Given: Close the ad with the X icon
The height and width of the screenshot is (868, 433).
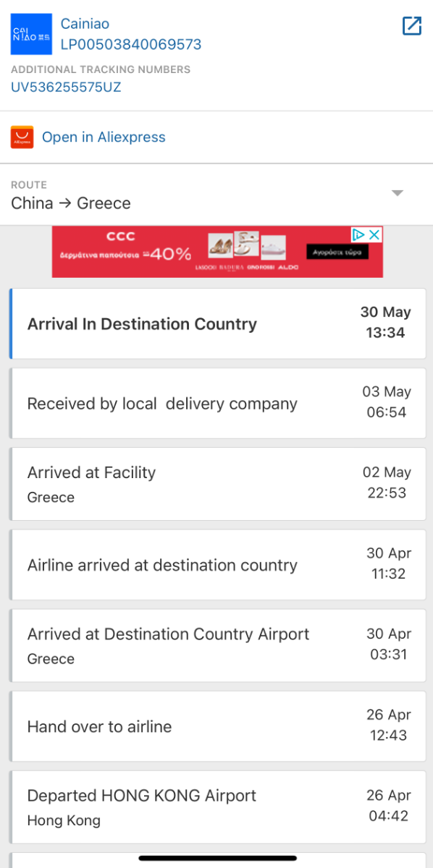Looking at the screenshot, I should click(374, 235).
